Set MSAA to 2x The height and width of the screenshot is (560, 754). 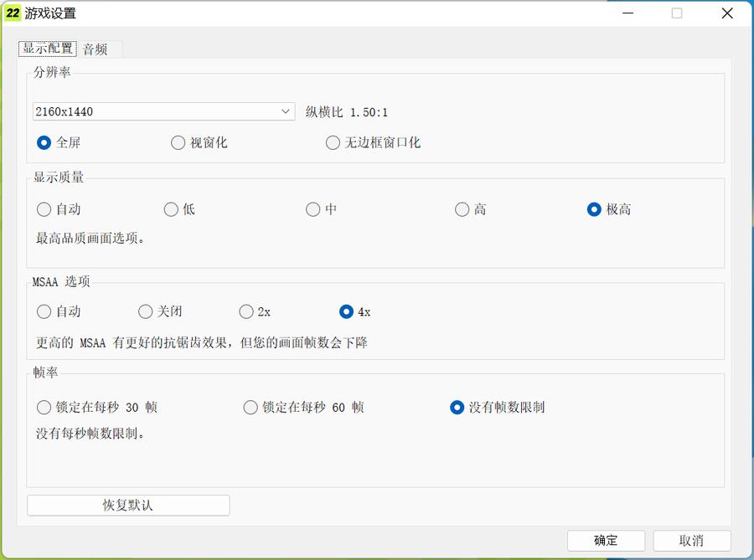coord(246,311)
